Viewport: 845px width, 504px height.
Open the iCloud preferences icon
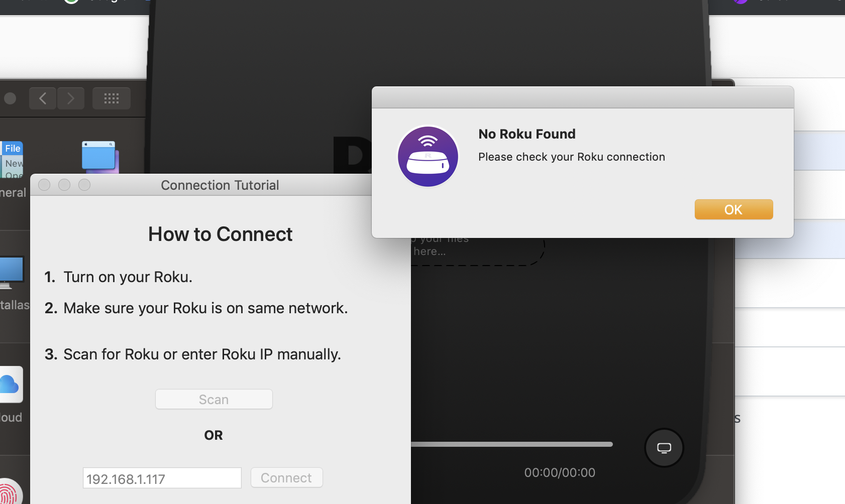point(11,385)
